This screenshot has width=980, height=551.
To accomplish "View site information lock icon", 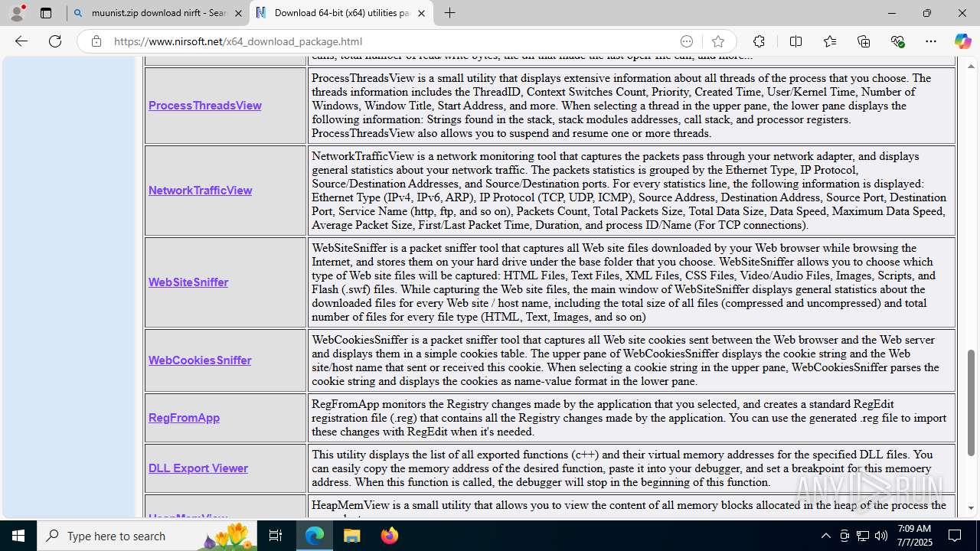I will pyautogui.click(x=96, y=41).
